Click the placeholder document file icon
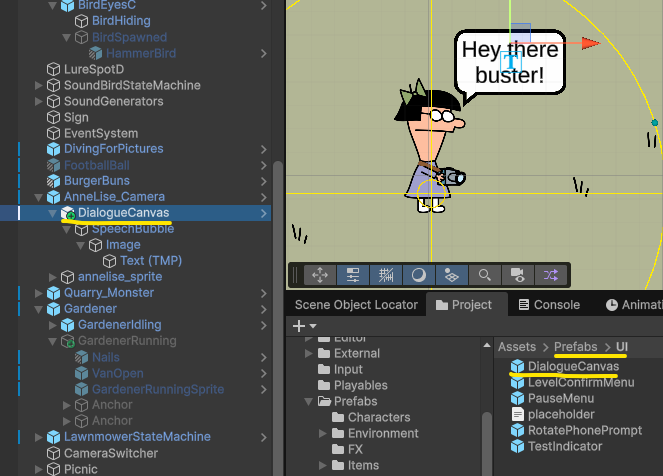The image size is (663, 476). point(518,414)
